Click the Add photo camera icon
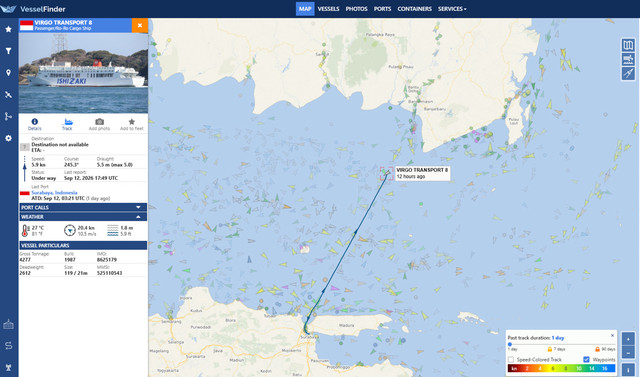 (99, 122)
